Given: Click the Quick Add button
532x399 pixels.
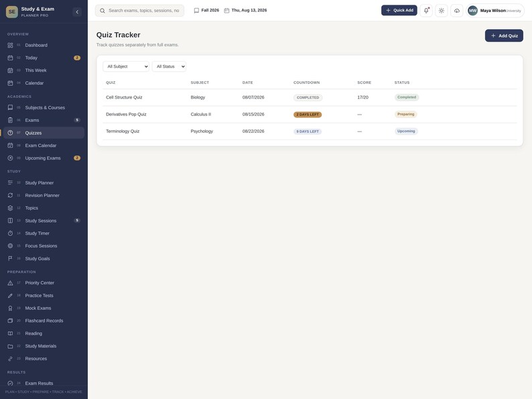Looking at the screenshot, I should click(399, 11).
